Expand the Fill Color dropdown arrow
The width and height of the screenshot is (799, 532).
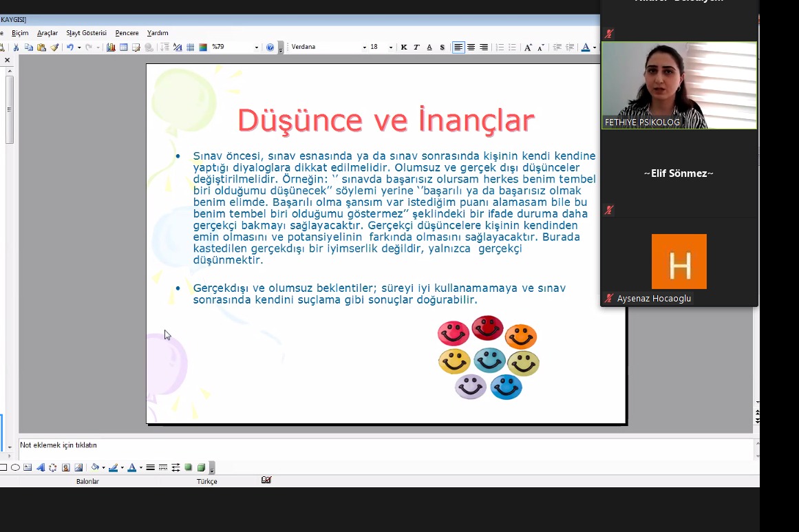point(103,467)
